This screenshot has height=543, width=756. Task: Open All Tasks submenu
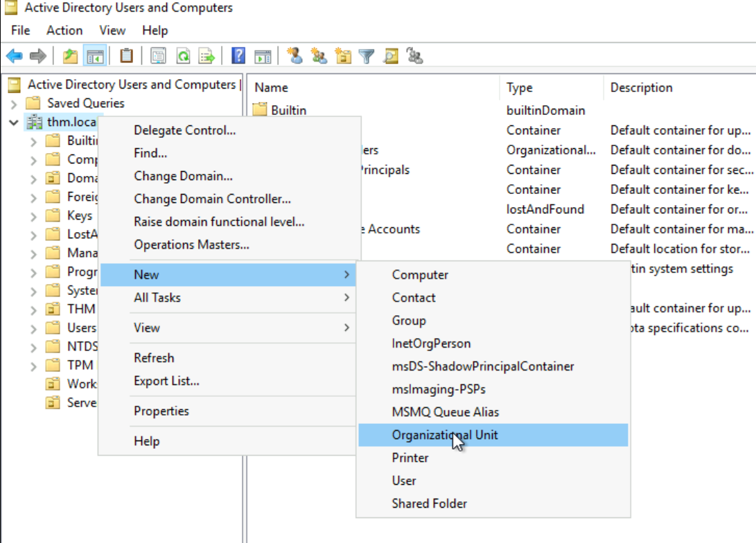157,298
